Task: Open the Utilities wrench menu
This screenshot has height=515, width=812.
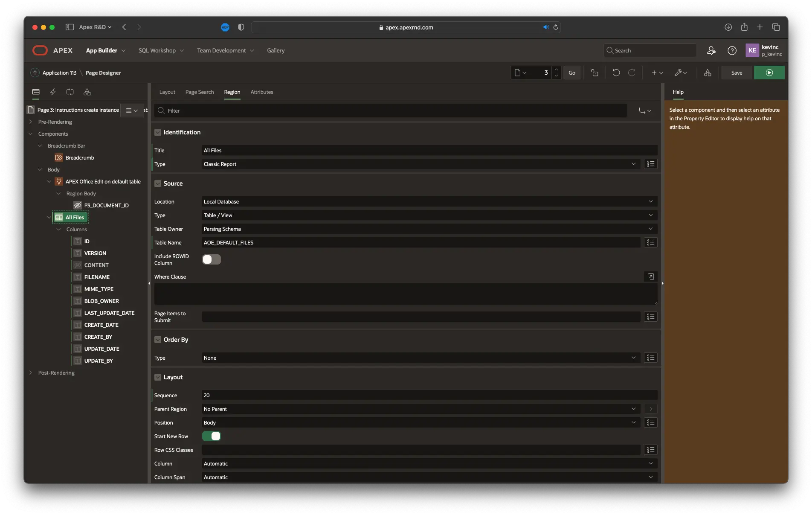Action: (681, 73)
